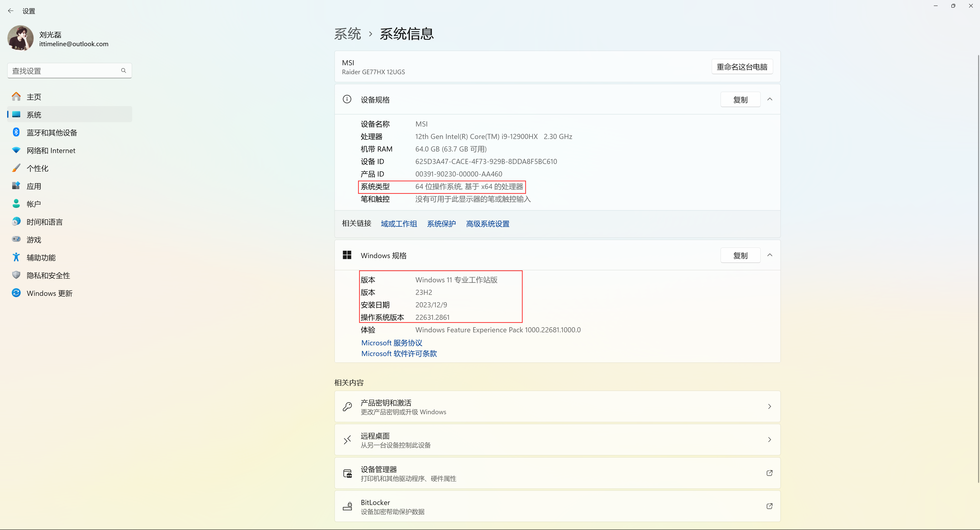Click the product key icon
Image resolution: width=980 pixels, height=530 pixels.
click(347, 407)
